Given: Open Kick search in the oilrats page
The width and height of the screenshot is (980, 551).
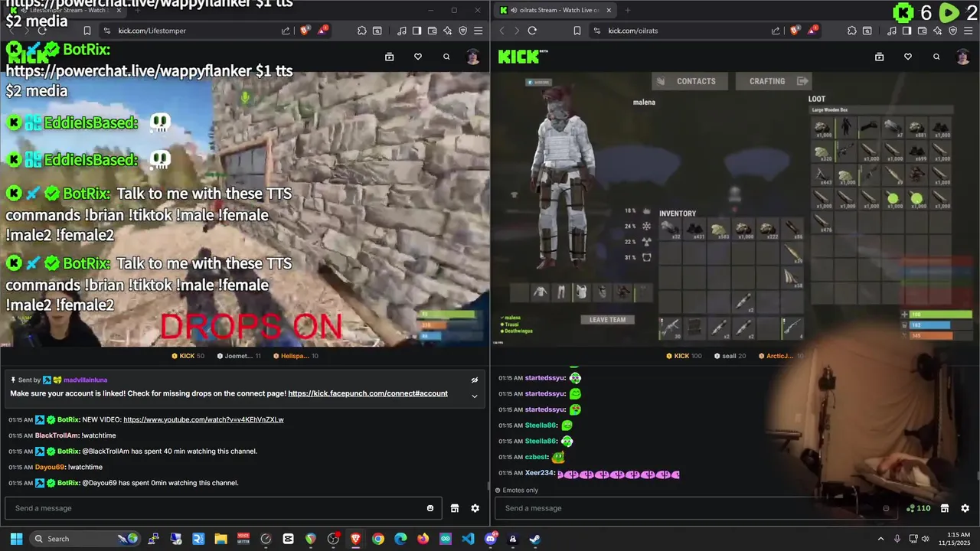Looking at the screenshot, I should (936, 57).
